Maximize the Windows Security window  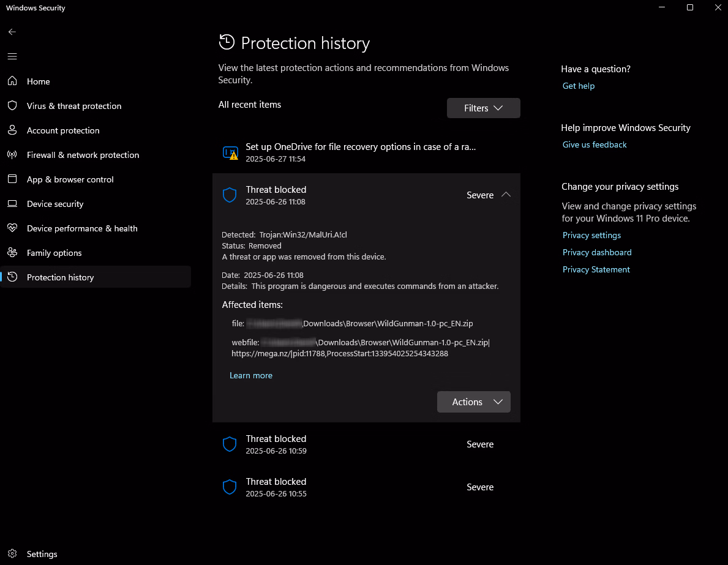690,7
